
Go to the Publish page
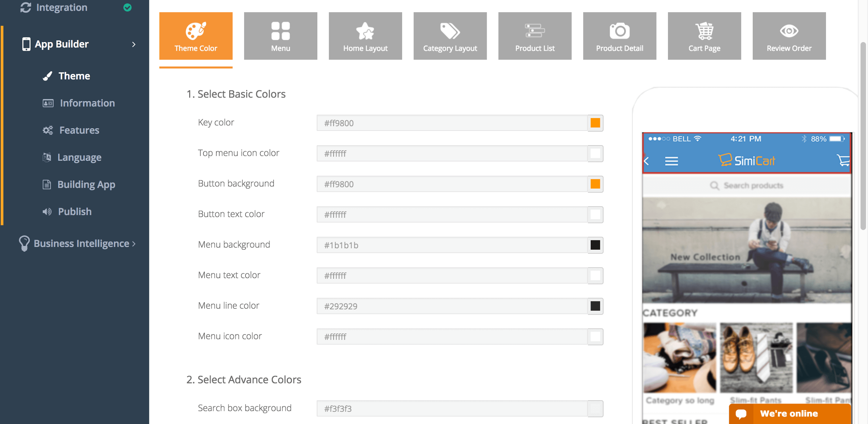75,211
